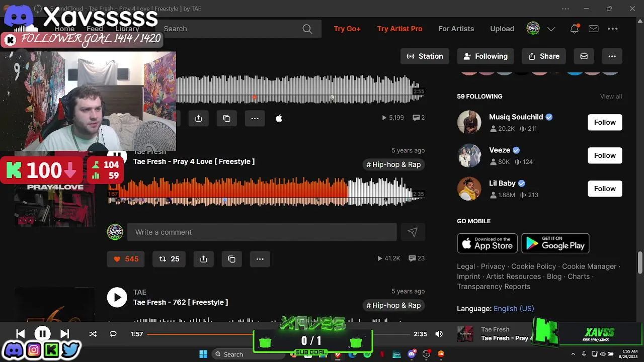This screenshot has width=644, height=362.
Task: Open the artist more-options ellipsis beside the envelope
Action: [x=612, y=56]
